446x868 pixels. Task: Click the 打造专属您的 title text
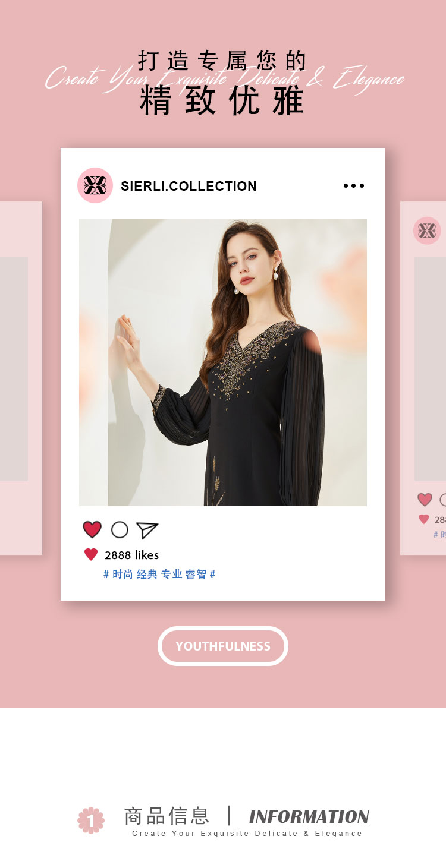tap(222, 61)
